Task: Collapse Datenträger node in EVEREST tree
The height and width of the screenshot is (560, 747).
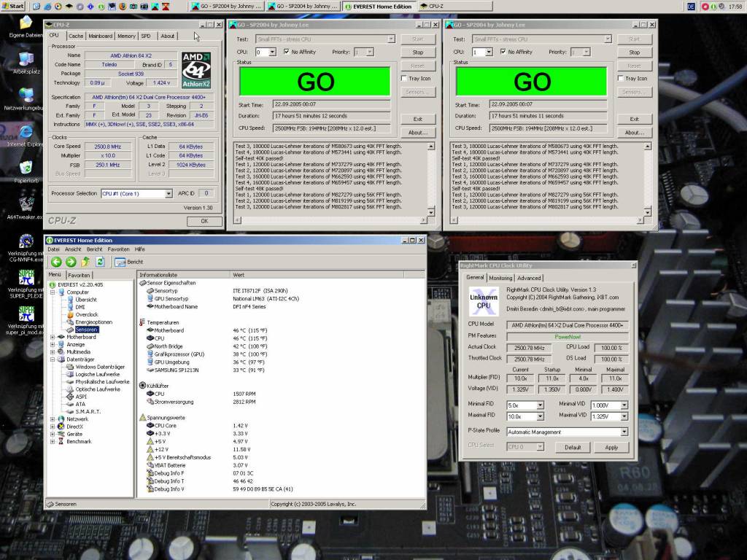Action: point(53,359)
